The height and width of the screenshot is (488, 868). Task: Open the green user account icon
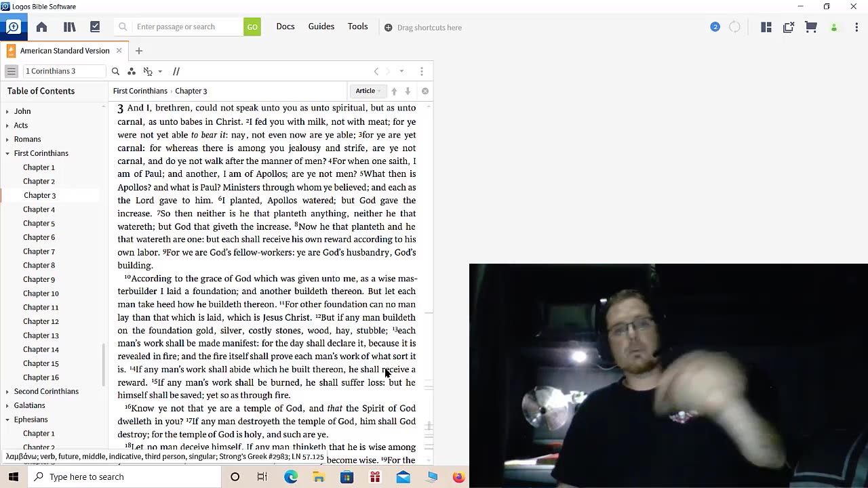834,27
